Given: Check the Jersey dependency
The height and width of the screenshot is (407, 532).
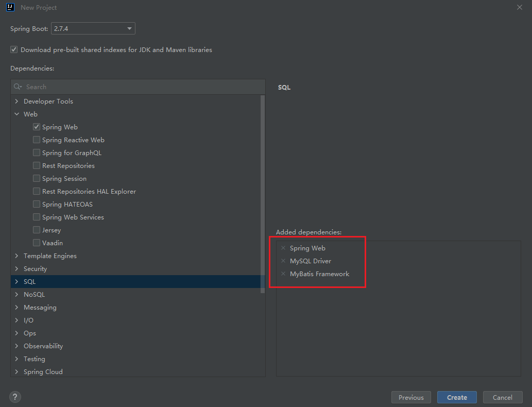Looking at the screenshot, I should 36,230.
